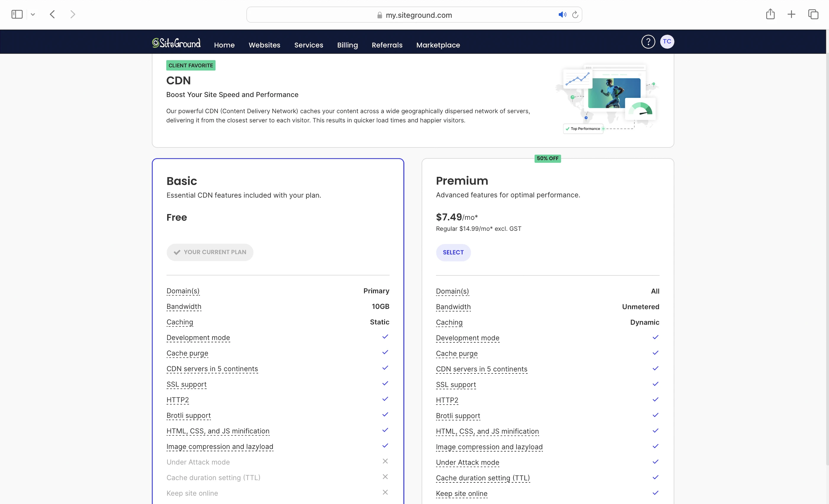Show tab overview icon
Image resolution: width=829 pixels, height=504 pixels.
point(813,15)
